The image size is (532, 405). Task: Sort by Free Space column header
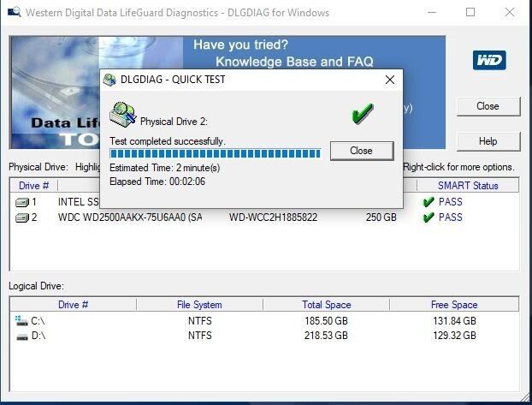point(454,305)
